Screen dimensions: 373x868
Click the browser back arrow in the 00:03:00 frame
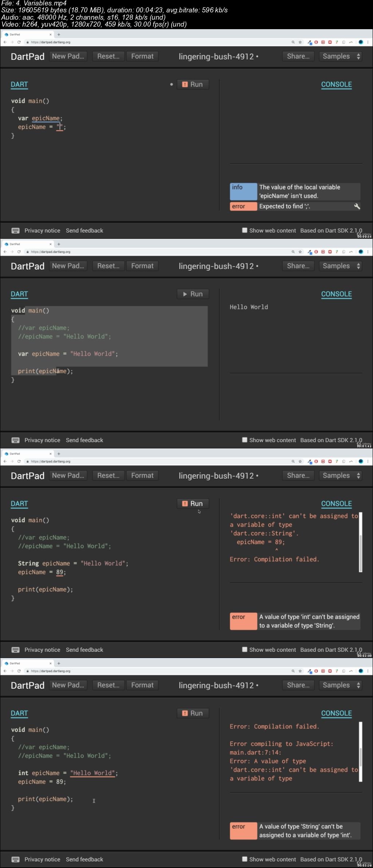tap(5, 462)
